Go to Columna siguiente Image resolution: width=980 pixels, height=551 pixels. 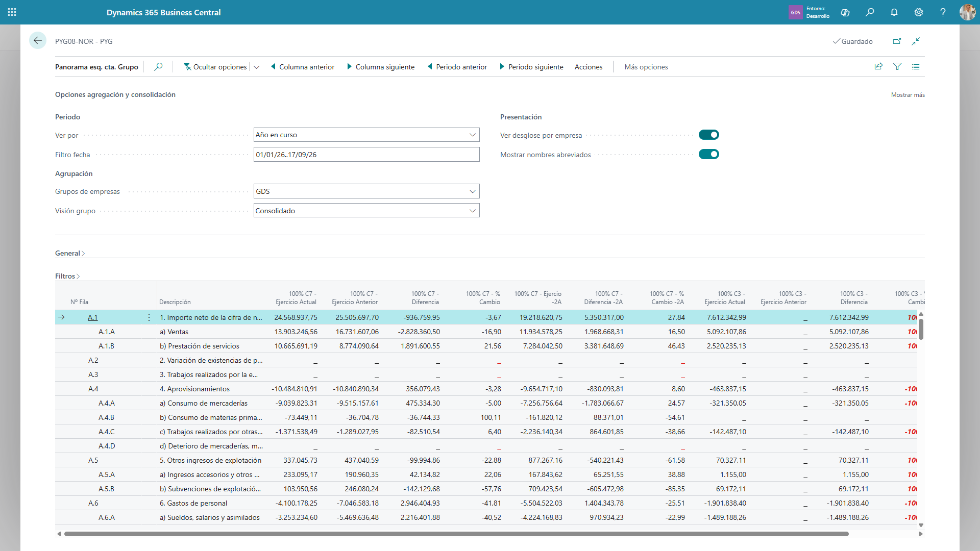381,67
